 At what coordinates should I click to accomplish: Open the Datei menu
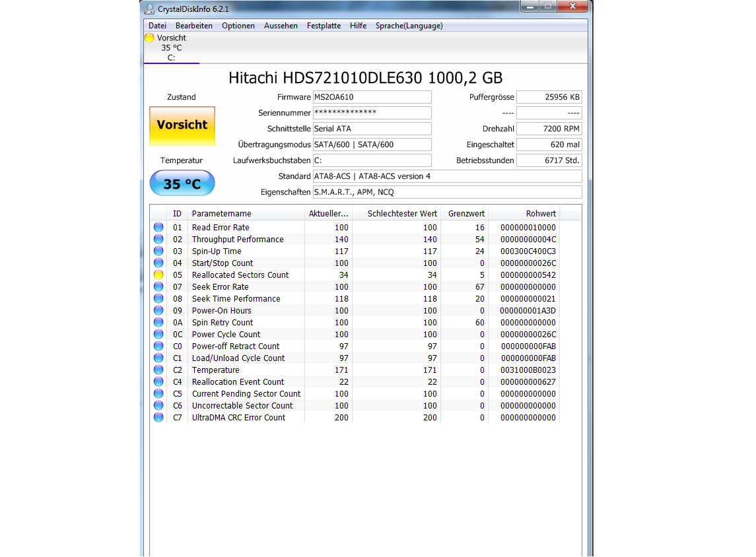pos(157,26)
